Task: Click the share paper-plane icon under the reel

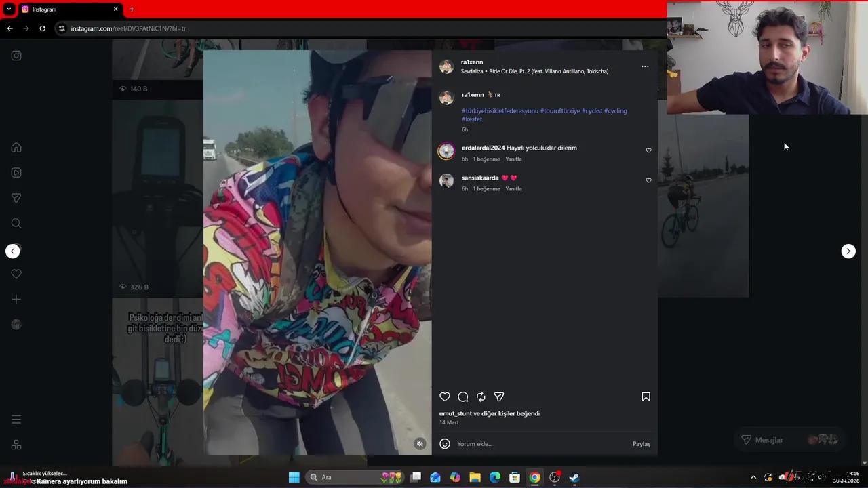Action: click(499, 397)
